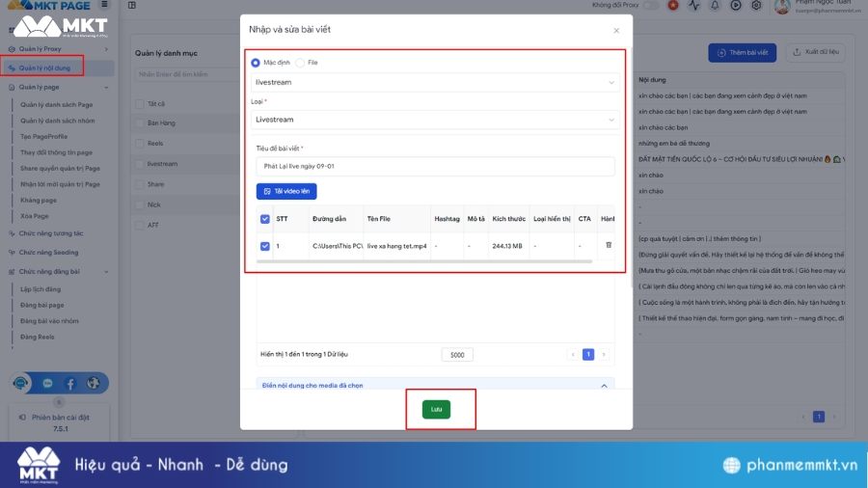Uncheck the row 1 video checkbox
Image resolution: width=868 pixels, height=488 pixels.
click(265, 246)
